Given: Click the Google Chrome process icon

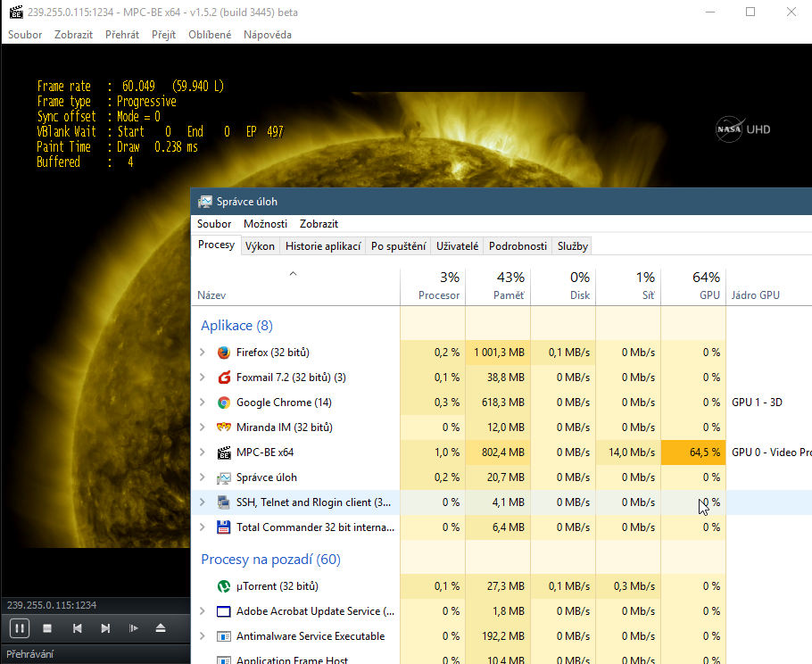Looking at the screenshot, I should [x=224, y=403].
